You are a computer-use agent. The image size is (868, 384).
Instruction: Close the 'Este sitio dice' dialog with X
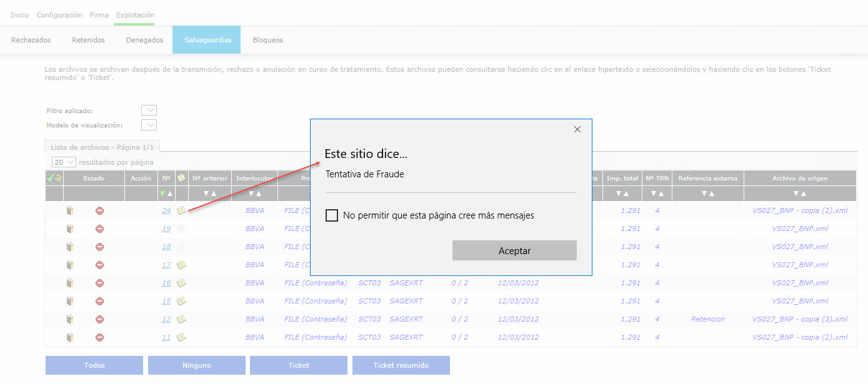577,129
